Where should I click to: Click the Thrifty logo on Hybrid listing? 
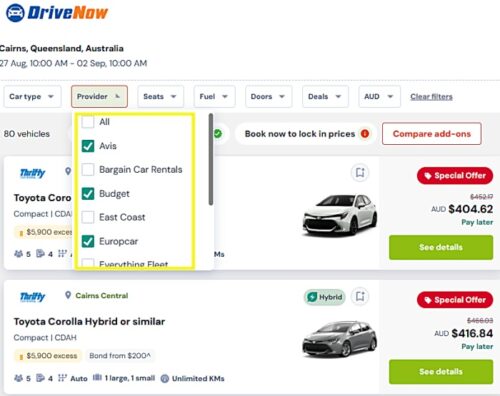click(x=32, y=297)
